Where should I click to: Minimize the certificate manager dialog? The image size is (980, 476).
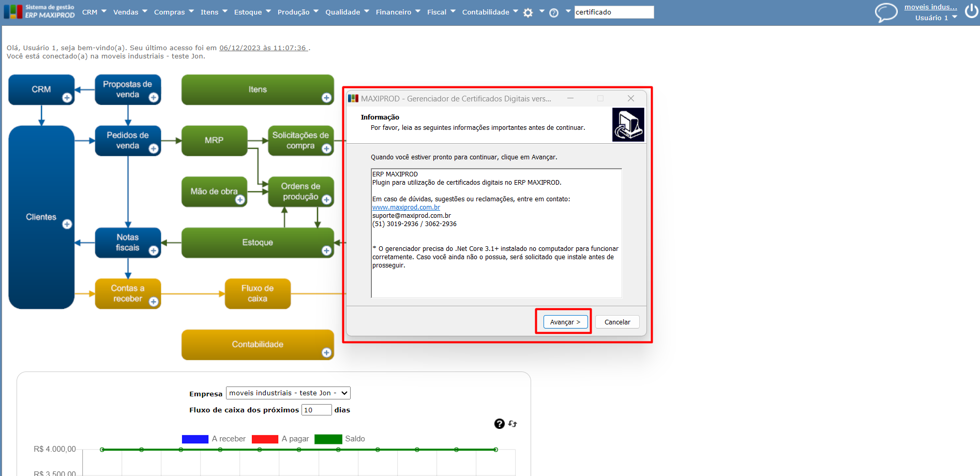tap(570, 98)
